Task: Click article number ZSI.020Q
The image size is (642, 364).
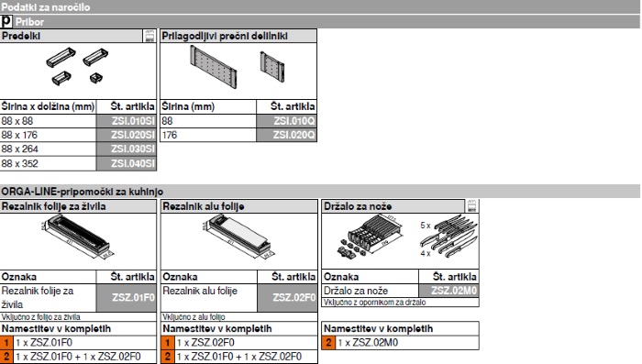Action: pos(286,135)
